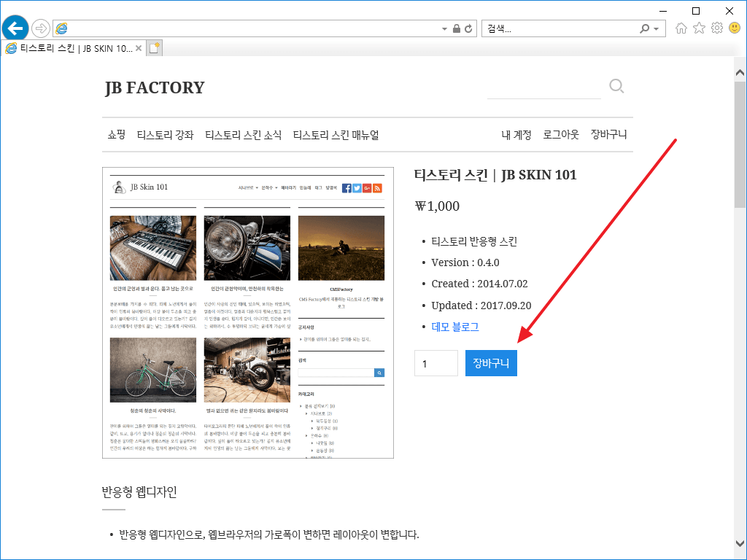Click the JB FACTORY site title
Image resolution: width=747 pixels, height=560 pixels.
pyautogui.click(x=155, y=87)
